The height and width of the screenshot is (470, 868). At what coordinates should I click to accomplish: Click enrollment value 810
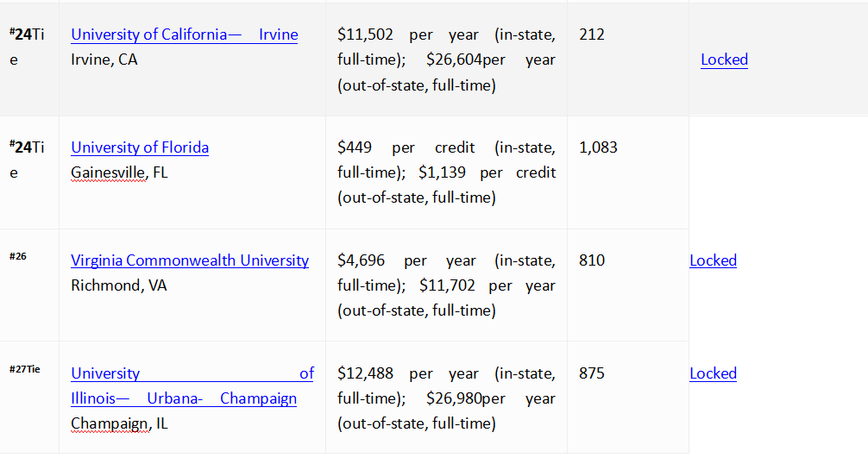[592, 260]
